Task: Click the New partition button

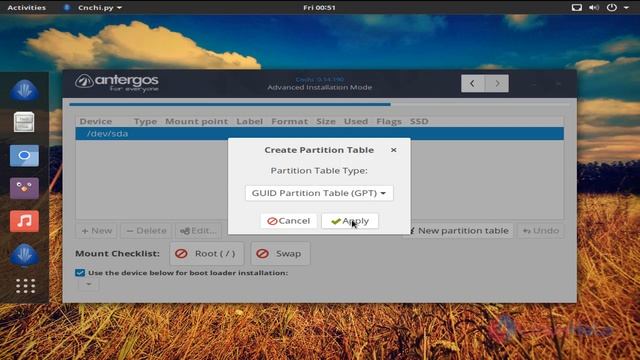Action: [97, 231]
